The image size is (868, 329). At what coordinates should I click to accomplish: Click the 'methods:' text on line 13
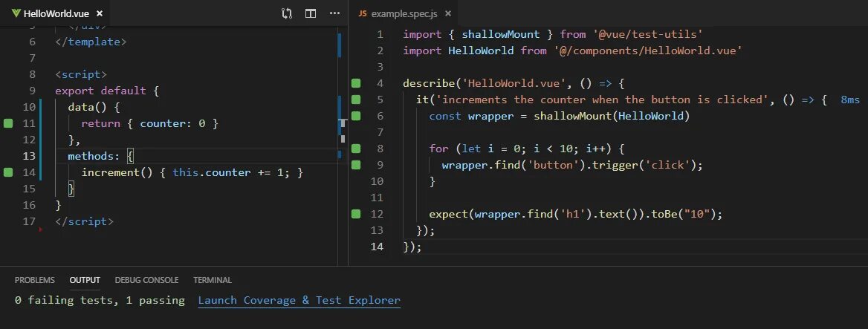94,156
